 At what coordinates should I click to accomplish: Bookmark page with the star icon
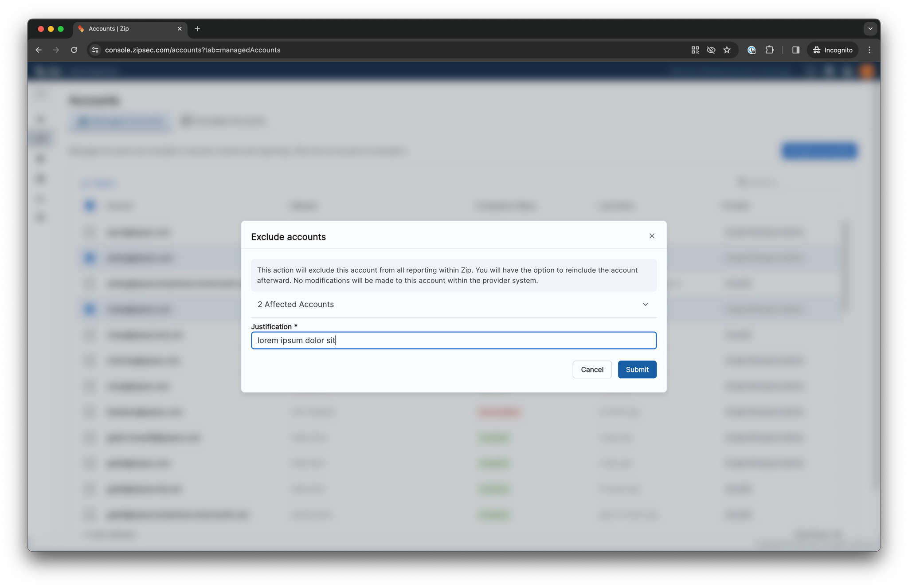tap(727, 50)
